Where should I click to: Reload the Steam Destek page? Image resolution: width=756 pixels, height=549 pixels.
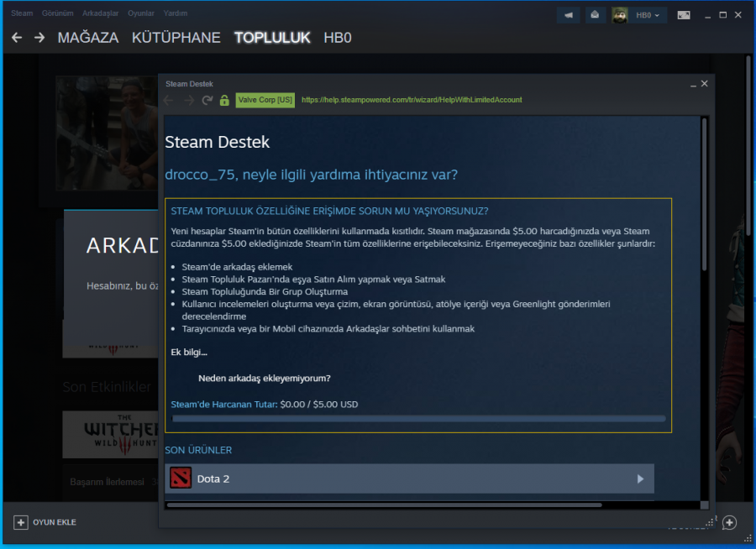207,100
